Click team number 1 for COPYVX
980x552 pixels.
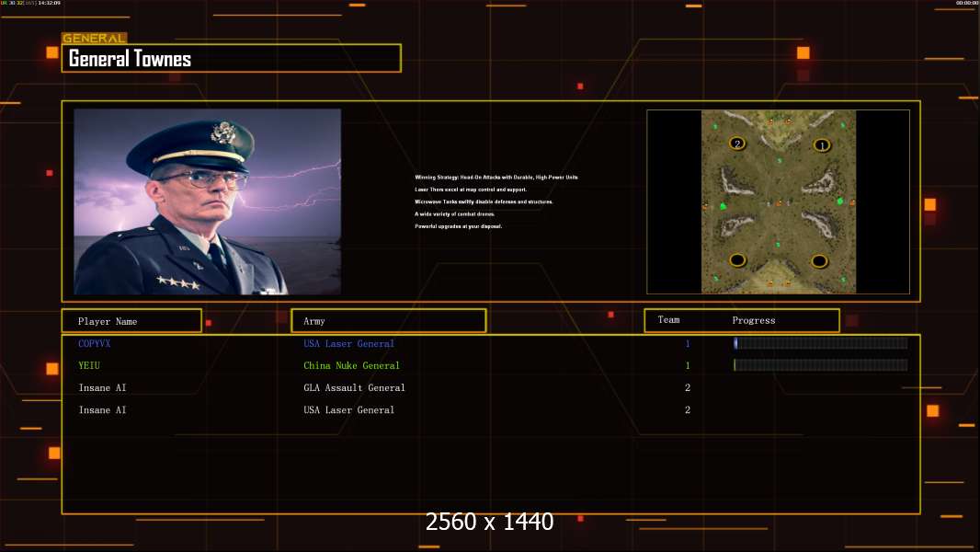(x=688, y=343)
